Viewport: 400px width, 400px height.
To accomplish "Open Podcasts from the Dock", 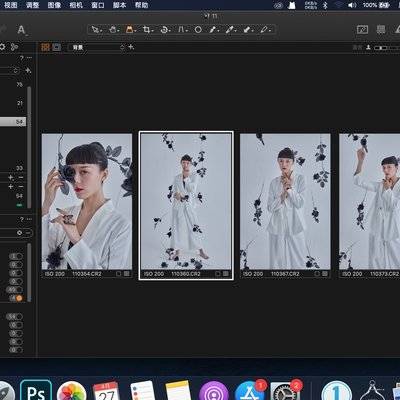I will pos(213,391).
